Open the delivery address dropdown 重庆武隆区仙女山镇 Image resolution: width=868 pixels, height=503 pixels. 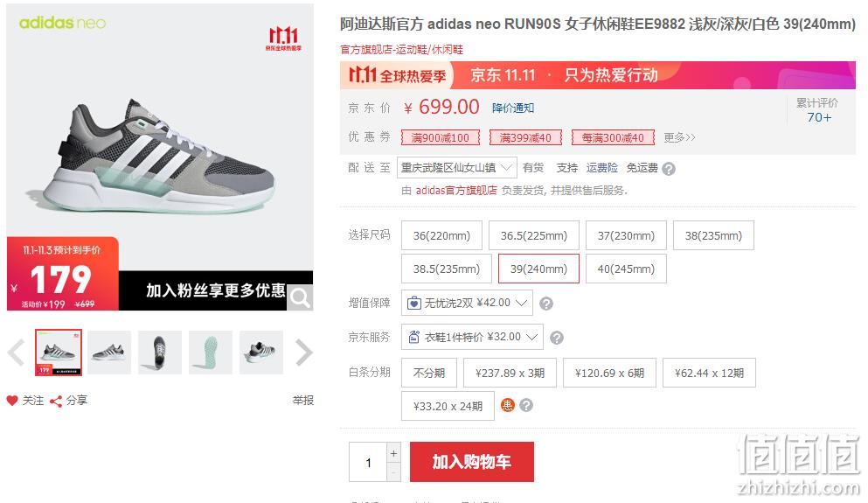pos(456,168)
